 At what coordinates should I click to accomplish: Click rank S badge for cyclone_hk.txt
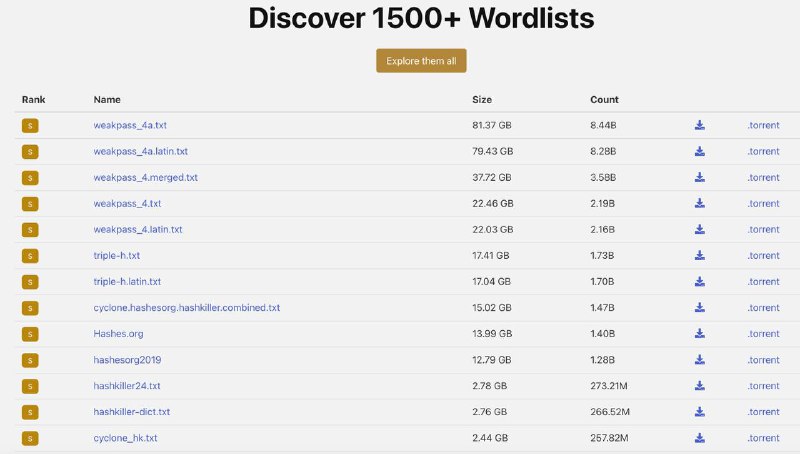click(30, 438)
